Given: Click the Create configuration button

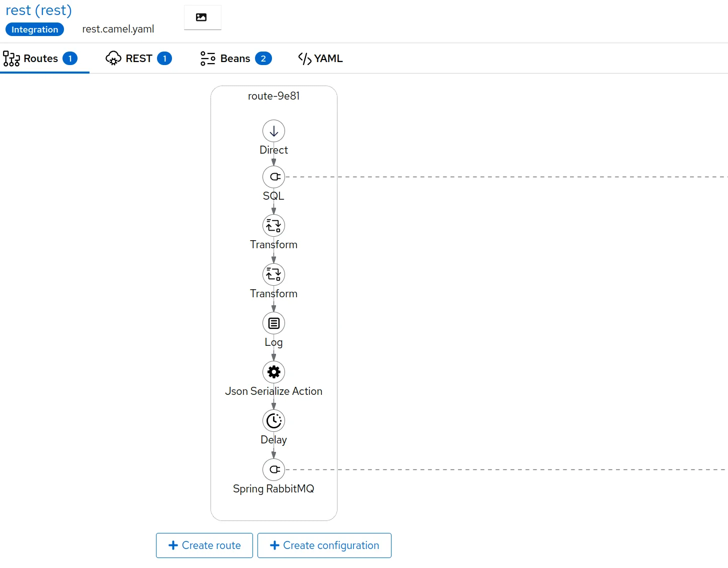Looking at the screenshot, I should pos(324,545).
